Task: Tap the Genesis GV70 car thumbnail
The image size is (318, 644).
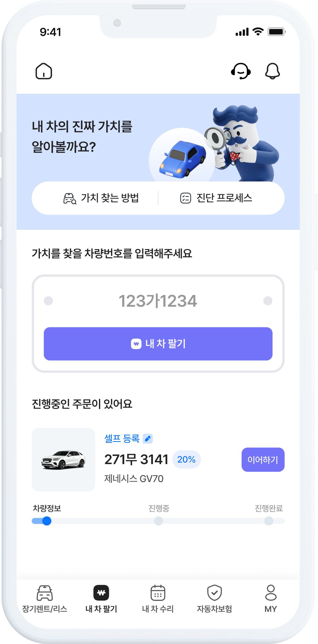Action: tap(63, 459)
